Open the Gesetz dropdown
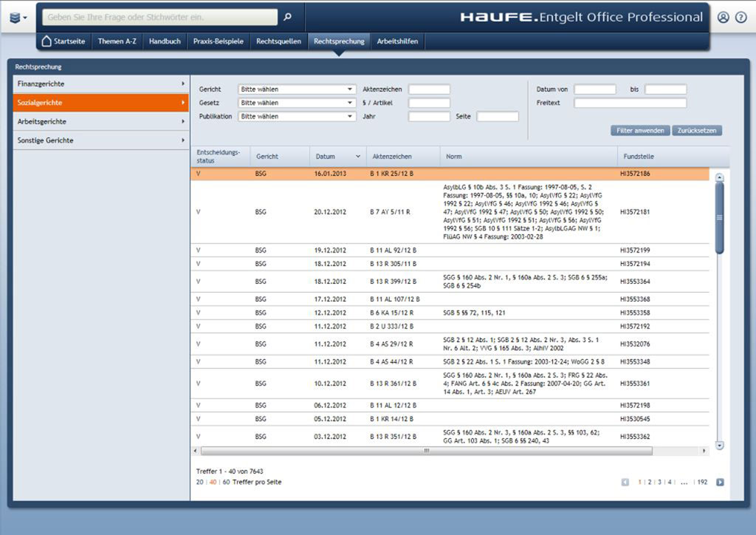Viewport: 756px width, 535px height. click(297, 103)
